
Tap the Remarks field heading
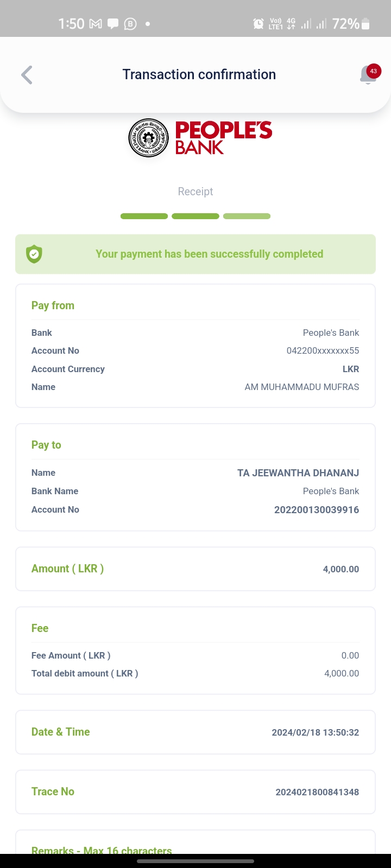pyautogui.click(x=102, y=850)
